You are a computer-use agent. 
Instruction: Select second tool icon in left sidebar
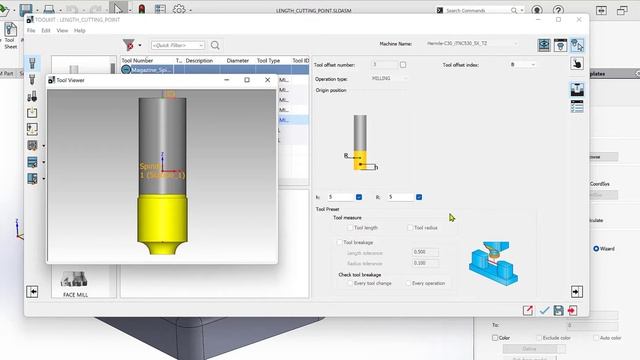32,80
